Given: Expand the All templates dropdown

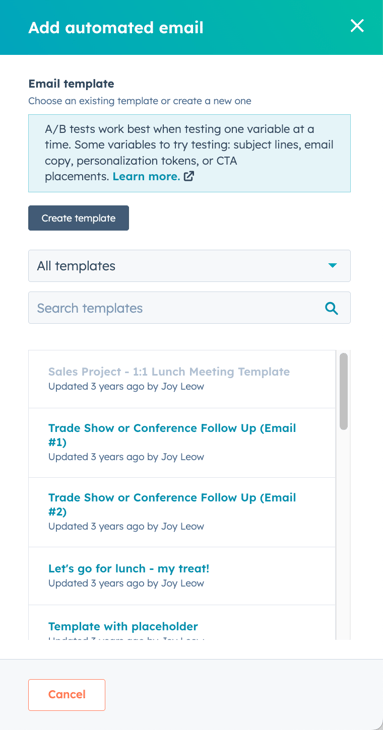Looking at the screenshot, I should pyautogui.click(x=189, y=266).
